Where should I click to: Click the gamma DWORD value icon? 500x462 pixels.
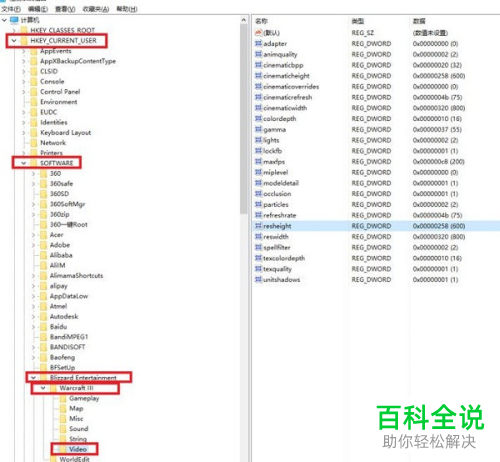click(258, 129)
